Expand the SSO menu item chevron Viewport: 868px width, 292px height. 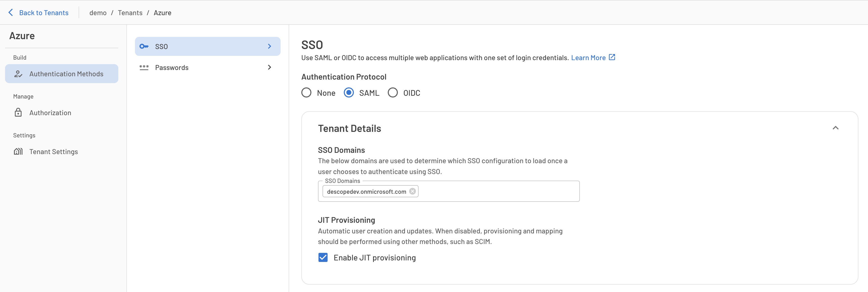coord(270,46)
